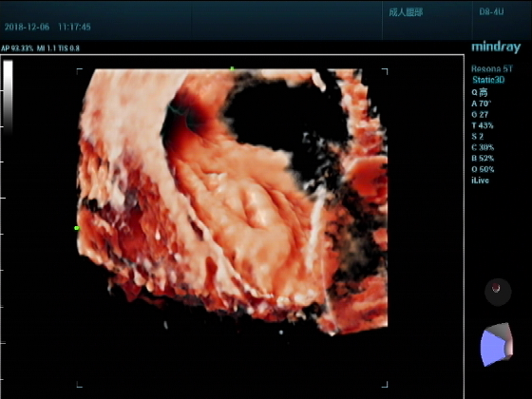Click the time 11:17:45

(x=74, y=28)
